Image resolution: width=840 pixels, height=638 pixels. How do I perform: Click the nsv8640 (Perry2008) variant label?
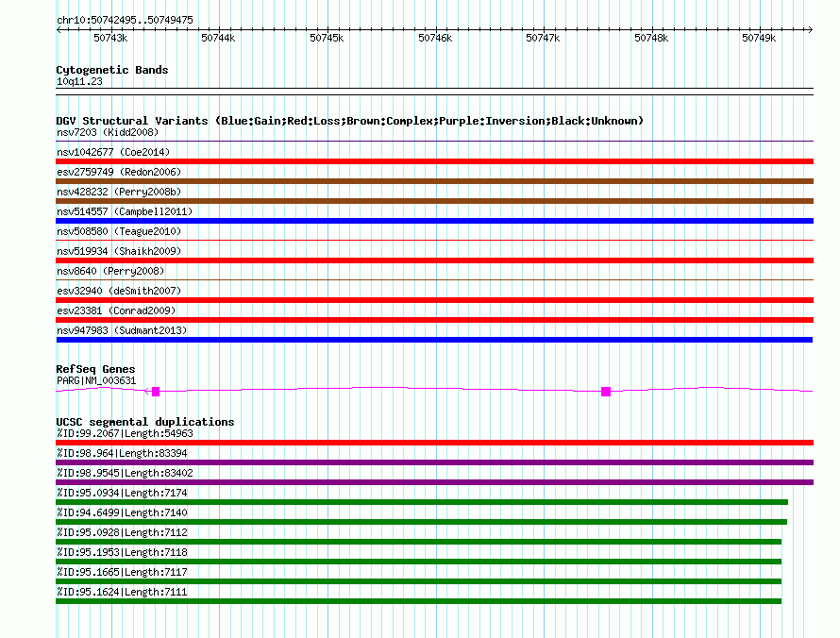(x=110, y=271)
